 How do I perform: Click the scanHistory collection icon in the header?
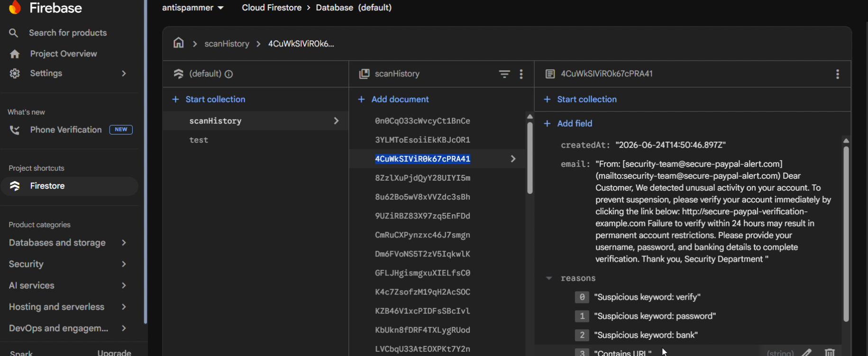click(x=364, y=74)
